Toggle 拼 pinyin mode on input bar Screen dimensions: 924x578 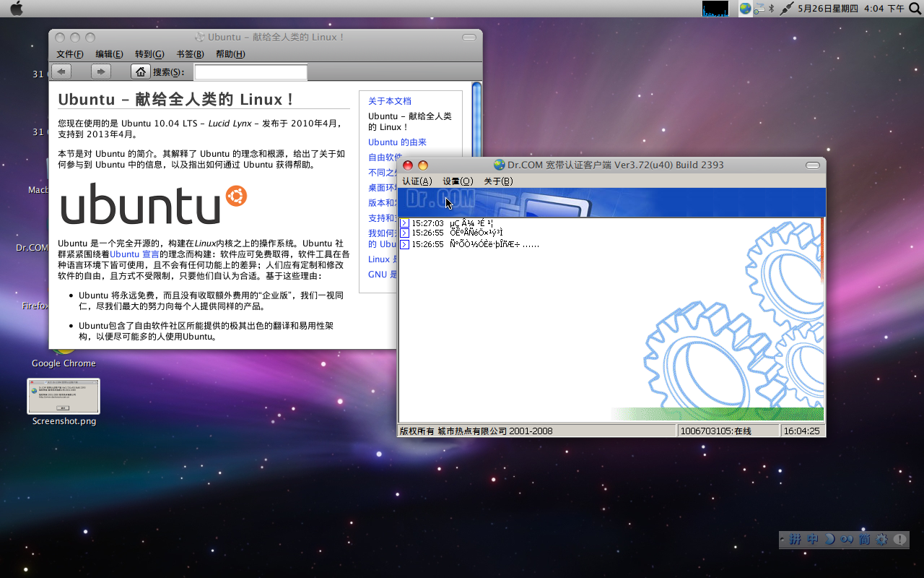click(795, 539)
